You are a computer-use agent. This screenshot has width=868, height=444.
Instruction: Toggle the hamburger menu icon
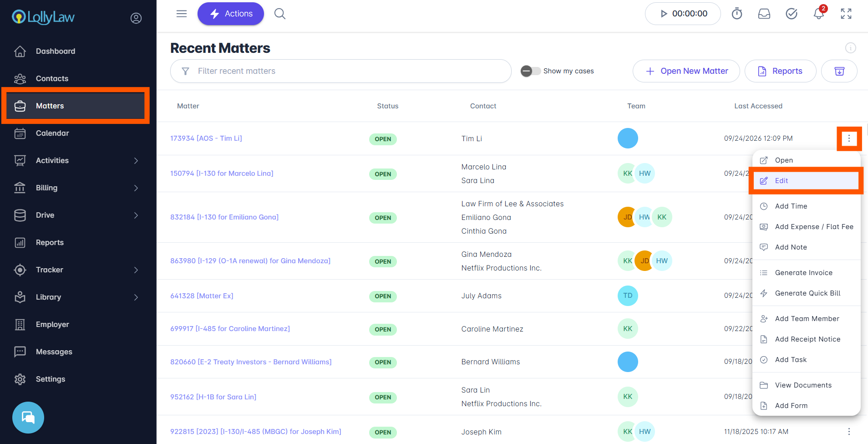pos(182,14)
